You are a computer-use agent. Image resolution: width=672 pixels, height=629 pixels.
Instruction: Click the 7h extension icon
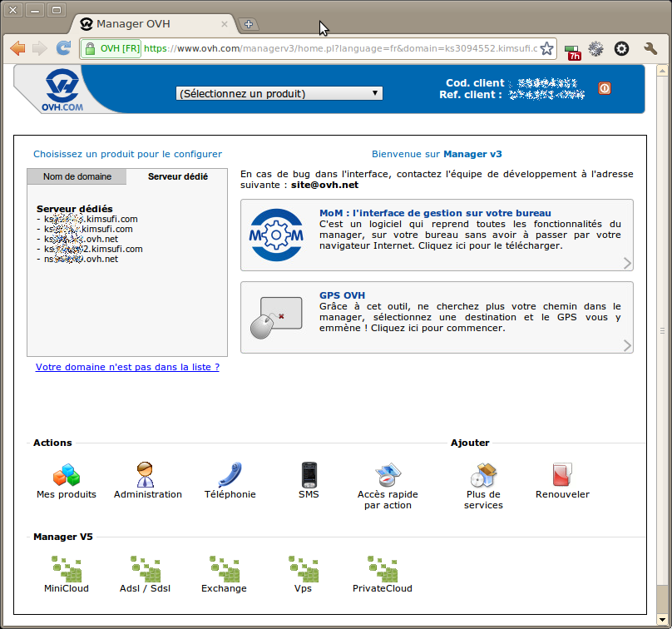572,52
